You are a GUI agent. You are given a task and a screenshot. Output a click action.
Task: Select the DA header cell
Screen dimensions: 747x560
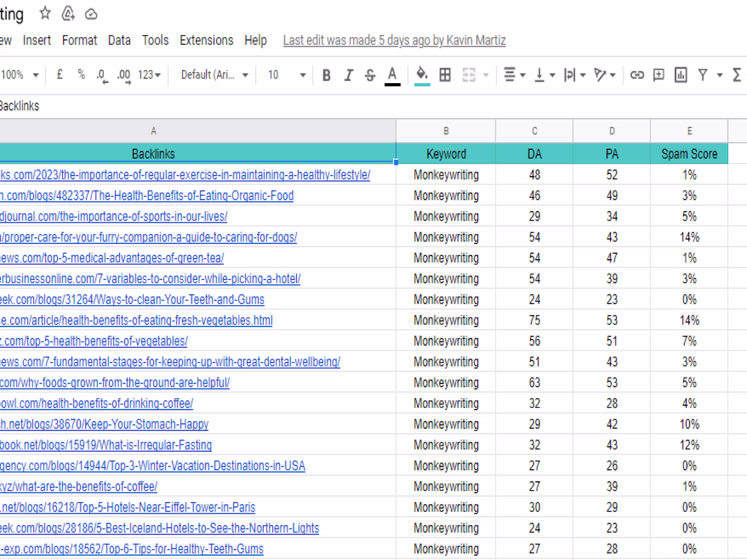point(534,154)
